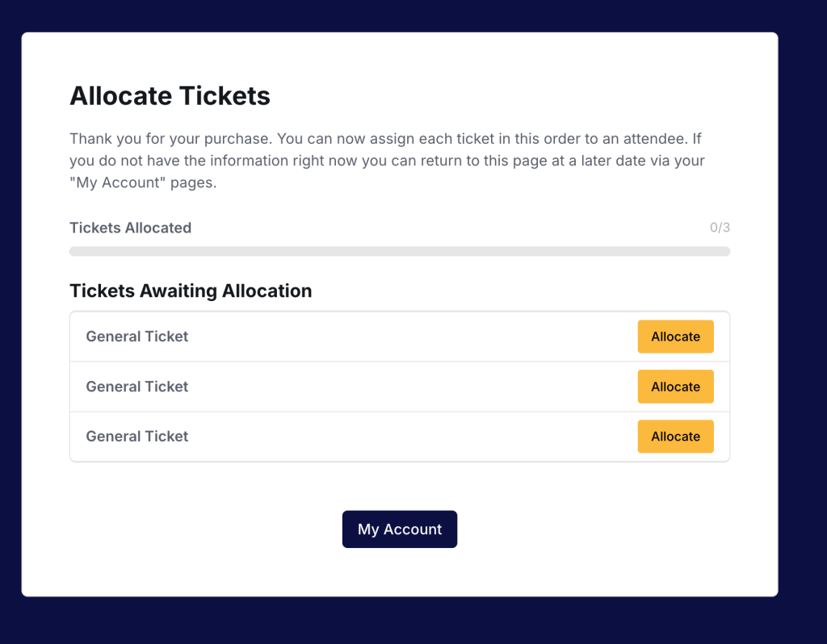Click the "Tickets Allocated" progress label
Image resolution: width=827 pixels, height=644 pixels.
point(131,228)
